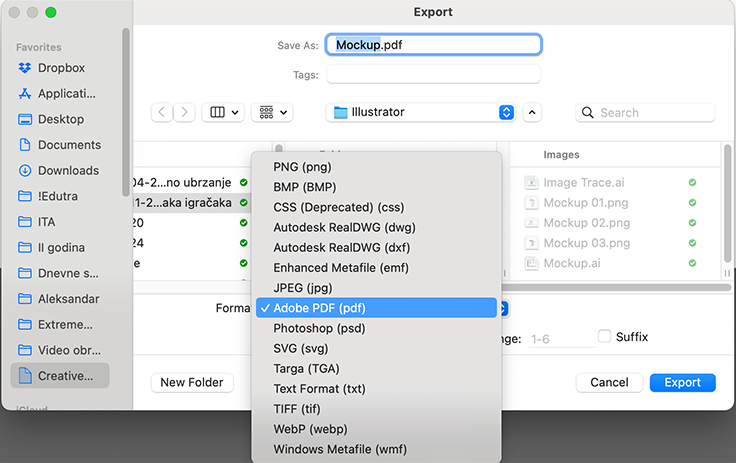Click the Dropbox icon in sidebar
This screenshot has width=736, height=463.
[x=25, y=68]
